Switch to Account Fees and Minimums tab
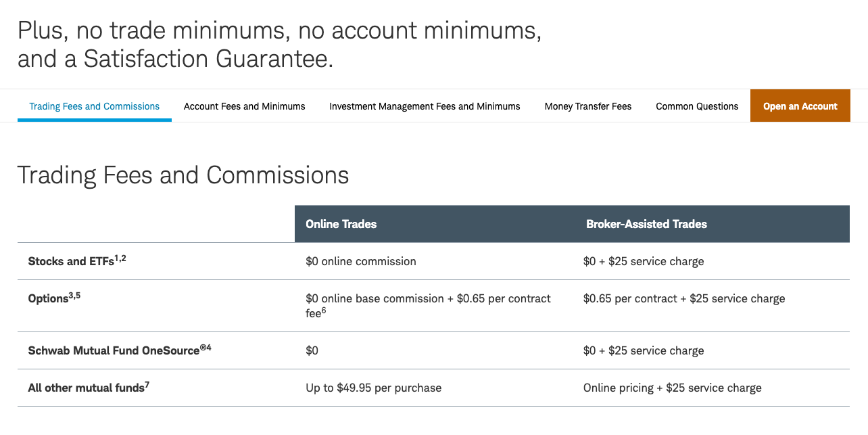868x435 pixels. pyautogui.click(x=244, y=106)
